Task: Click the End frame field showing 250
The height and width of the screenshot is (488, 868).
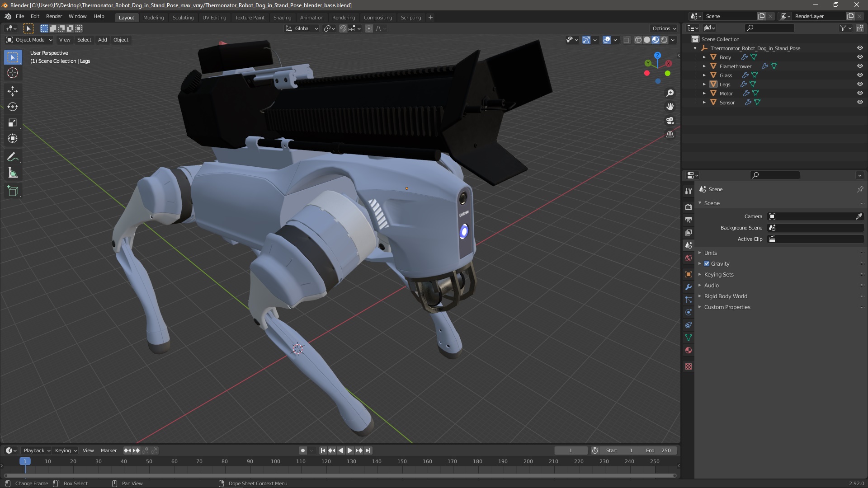Action: point(658,450)
